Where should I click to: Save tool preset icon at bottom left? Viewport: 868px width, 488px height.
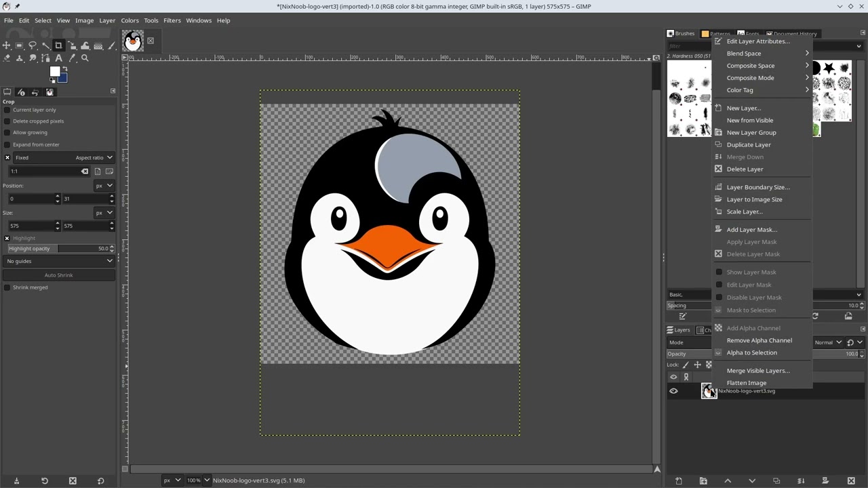[x=16, y=481]
